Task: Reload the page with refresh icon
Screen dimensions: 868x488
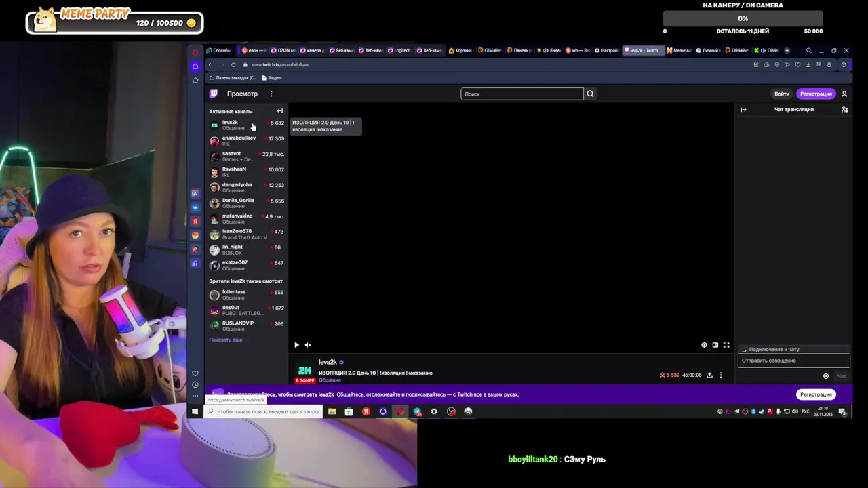Action: (x=233, y=64)
